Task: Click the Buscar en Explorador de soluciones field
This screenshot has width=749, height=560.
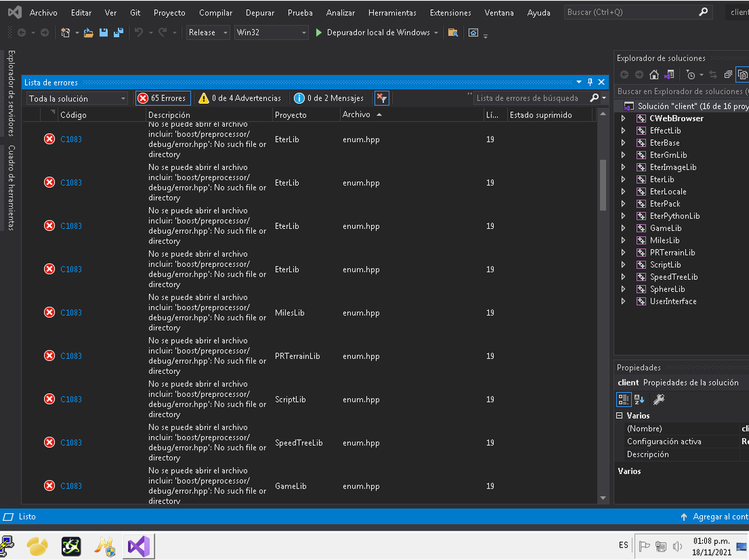Action: click(682, 91)
